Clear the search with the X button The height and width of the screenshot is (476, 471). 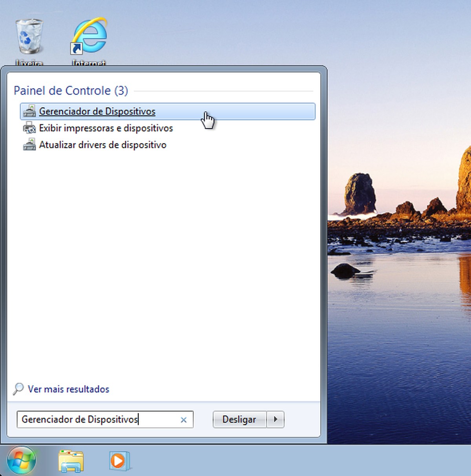(x=183, y=420)
